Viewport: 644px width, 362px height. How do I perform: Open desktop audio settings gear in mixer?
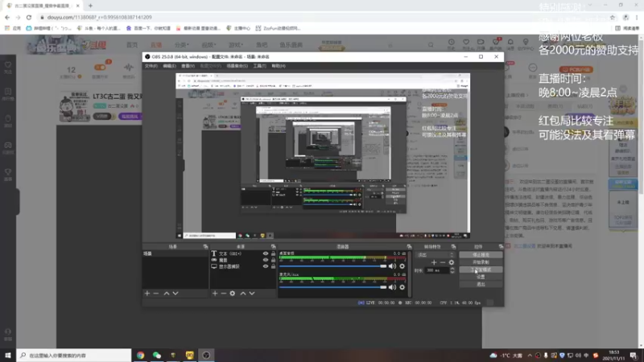tap(402, 266)
